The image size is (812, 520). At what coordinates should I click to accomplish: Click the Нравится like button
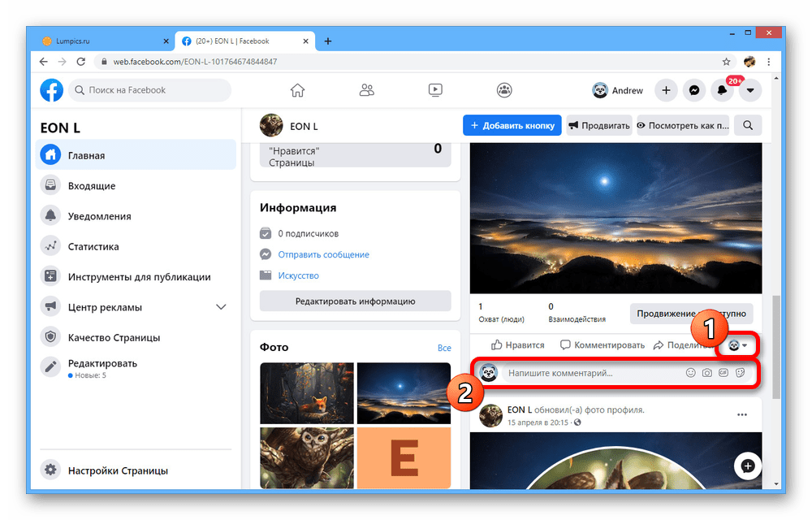pyautogui.click(x=518, y=345)
